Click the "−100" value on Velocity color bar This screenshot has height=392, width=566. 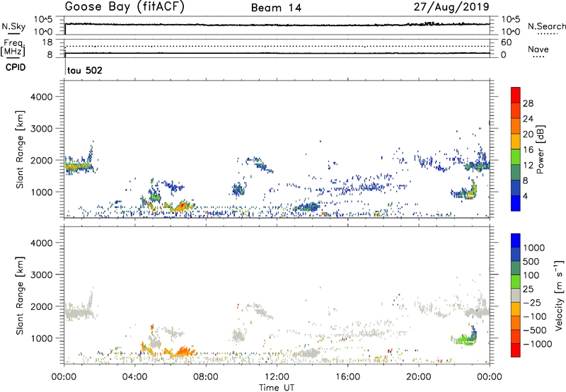tap(535, 316)
